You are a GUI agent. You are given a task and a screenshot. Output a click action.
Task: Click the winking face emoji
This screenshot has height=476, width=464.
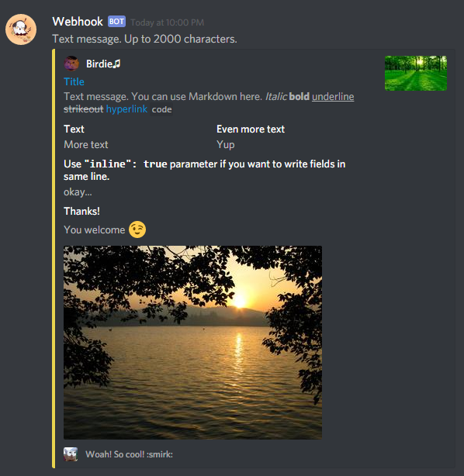pos(137,229)
